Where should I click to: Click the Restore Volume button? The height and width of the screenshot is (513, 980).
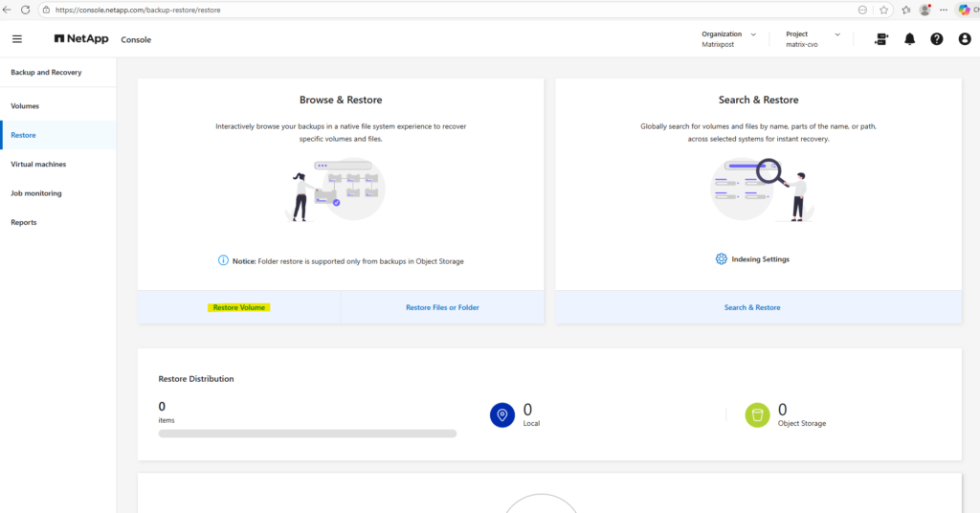point(239,307)
